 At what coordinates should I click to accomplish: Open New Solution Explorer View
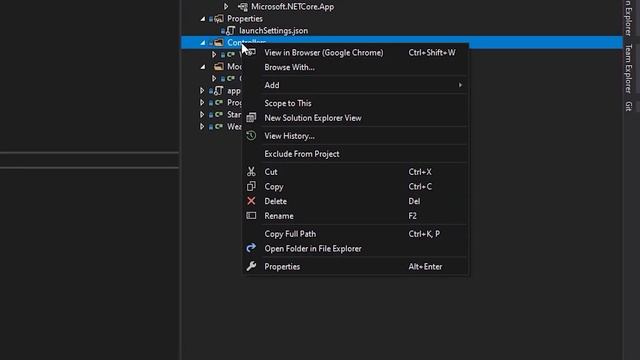tap(355, 118)
